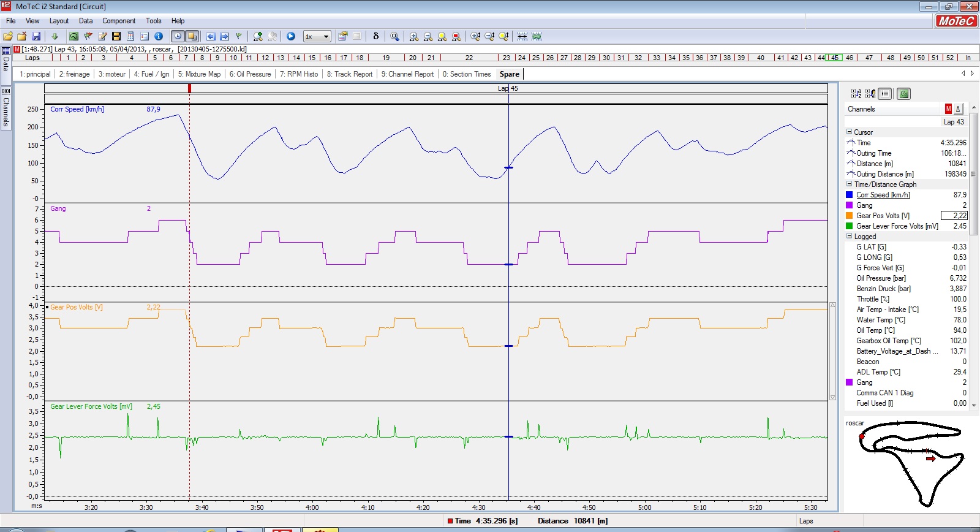Viewport: 980px width, 532px height.
Task: Click the yellow zoom full-out magnifier
Action: (x=442, y=36)
